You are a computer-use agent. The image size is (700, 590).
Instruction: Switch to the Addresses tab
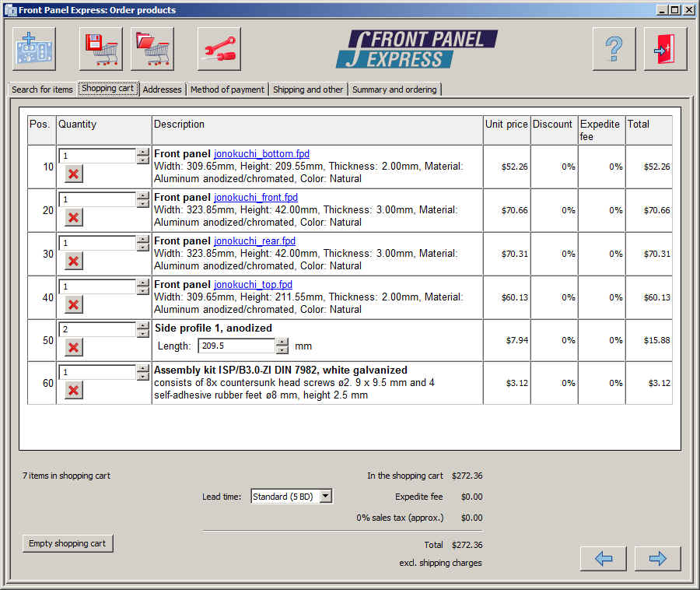click(162, 90)
